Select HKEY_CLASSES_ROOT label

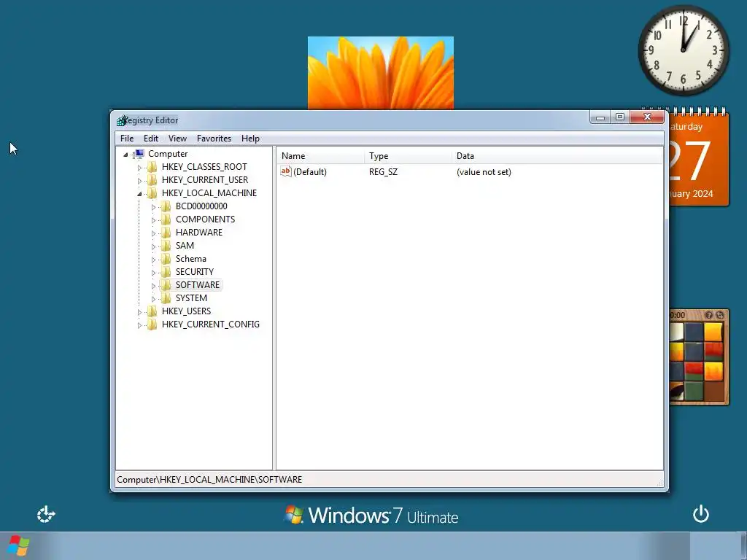tap(204, 167)
